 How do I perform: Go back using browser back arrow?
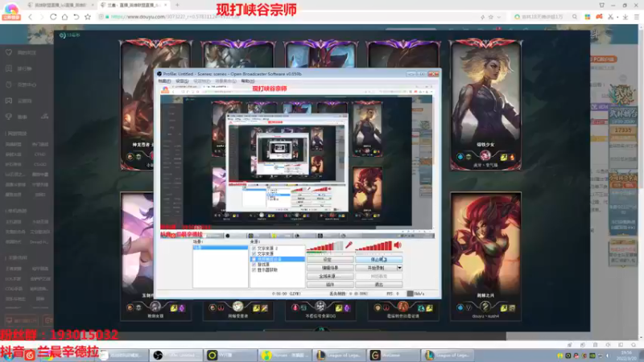click(x=30, y=17)
